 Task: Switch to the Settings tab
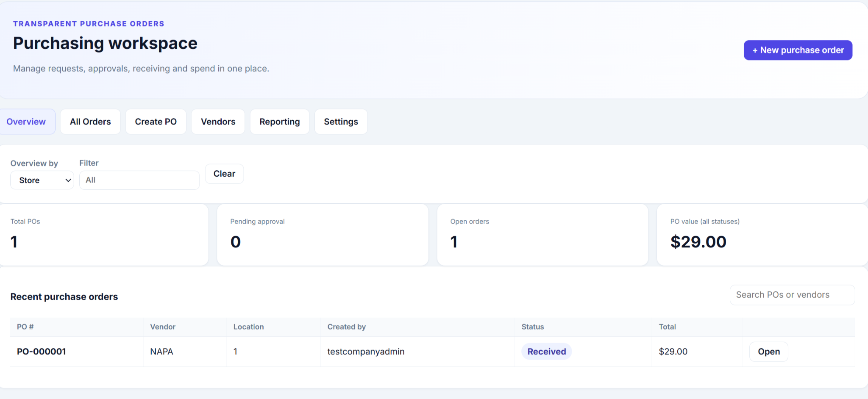click(x=341, y=122)
